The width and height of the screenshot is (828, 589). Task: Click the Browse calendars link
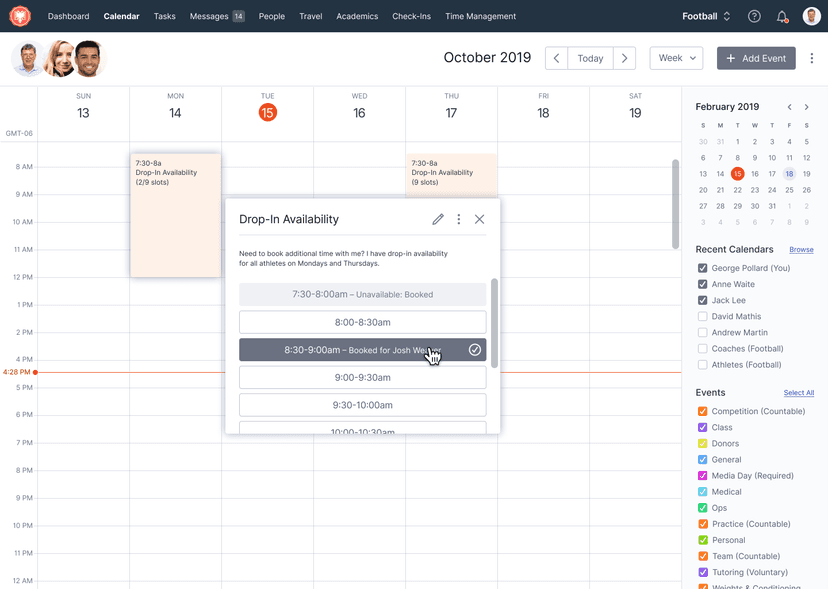tap(801, 250)
